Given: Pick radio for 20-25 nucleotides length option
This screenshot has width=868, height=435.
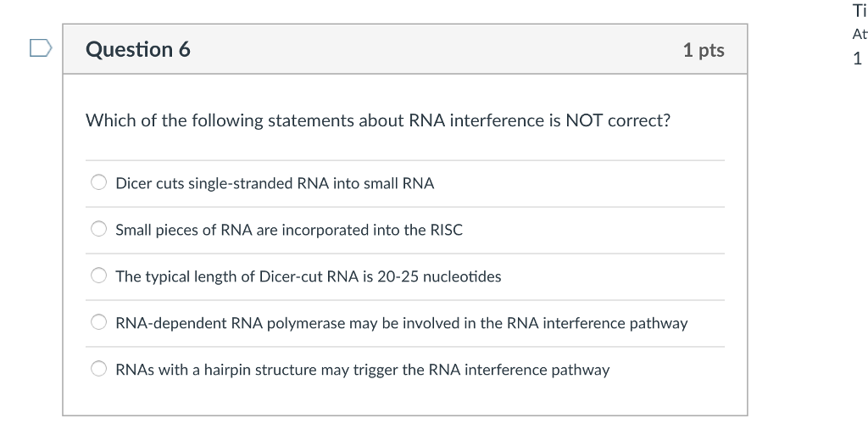Looking at the screenshot, I should tap(99, 276).
